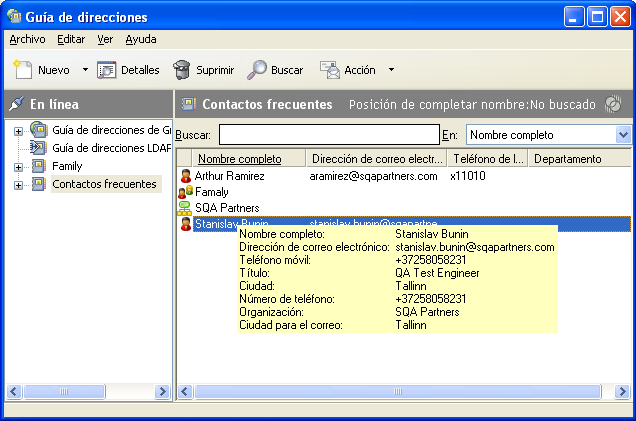Image resolution: width=636 pixels, height=421 pixels.
Task: Open the Ver menu
Action: (105, 39)
